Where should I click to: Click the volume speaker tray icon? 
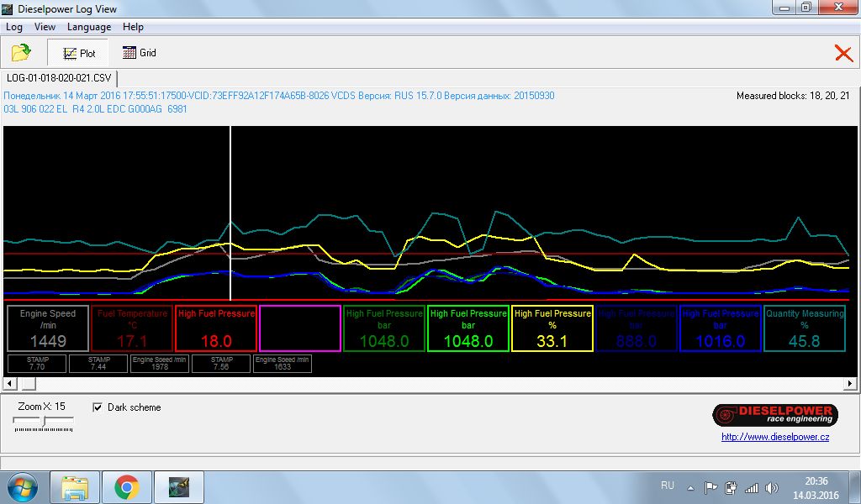772,487
